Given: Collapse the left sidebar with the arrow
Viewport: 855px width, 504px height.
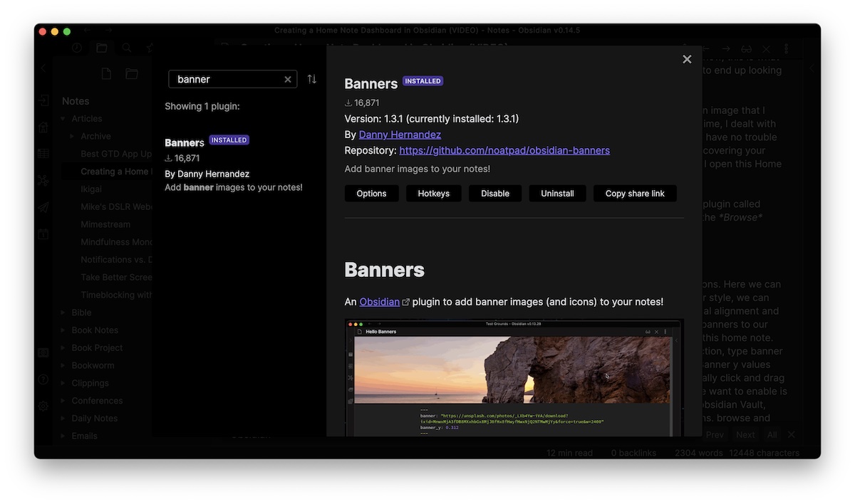Looking at the screenshot, I should click(43, 68).
